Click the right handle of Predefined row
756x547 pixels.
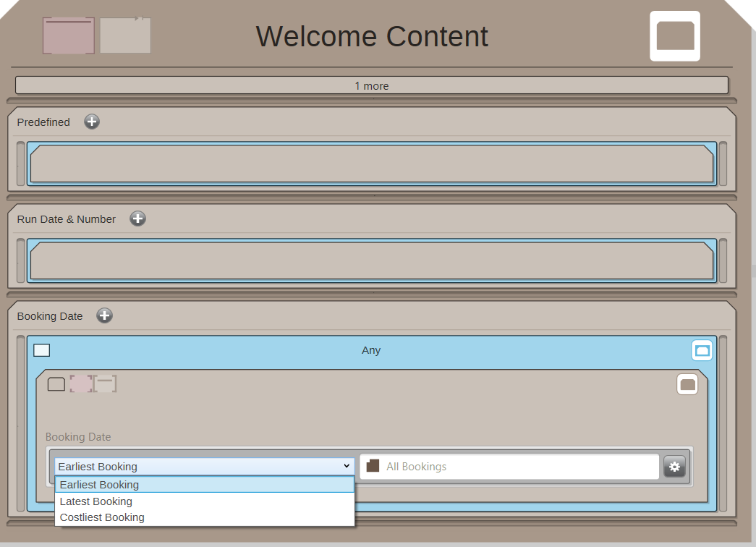[723, 164]
